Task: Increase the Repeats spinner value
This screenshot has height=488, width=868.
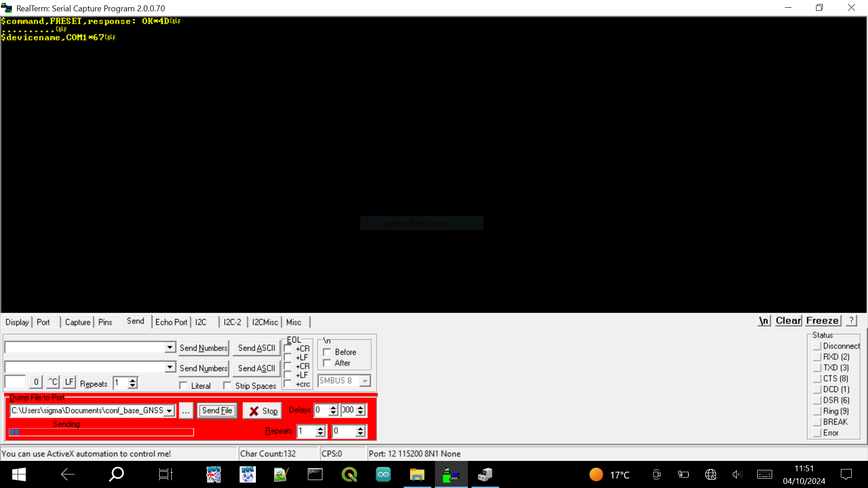Action: [132, 381]
